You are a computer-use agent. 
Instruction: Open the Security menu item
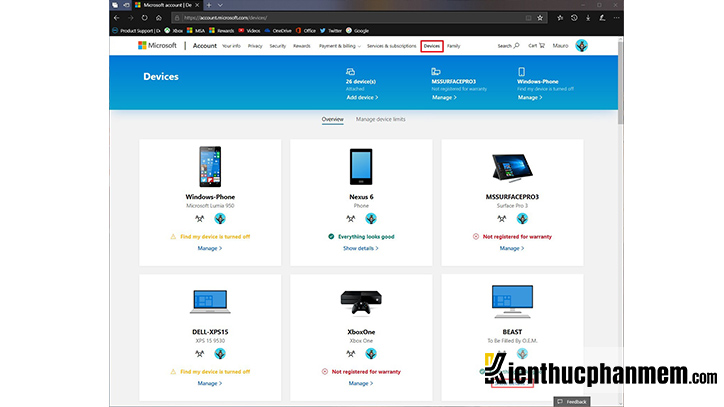[278, 46]
